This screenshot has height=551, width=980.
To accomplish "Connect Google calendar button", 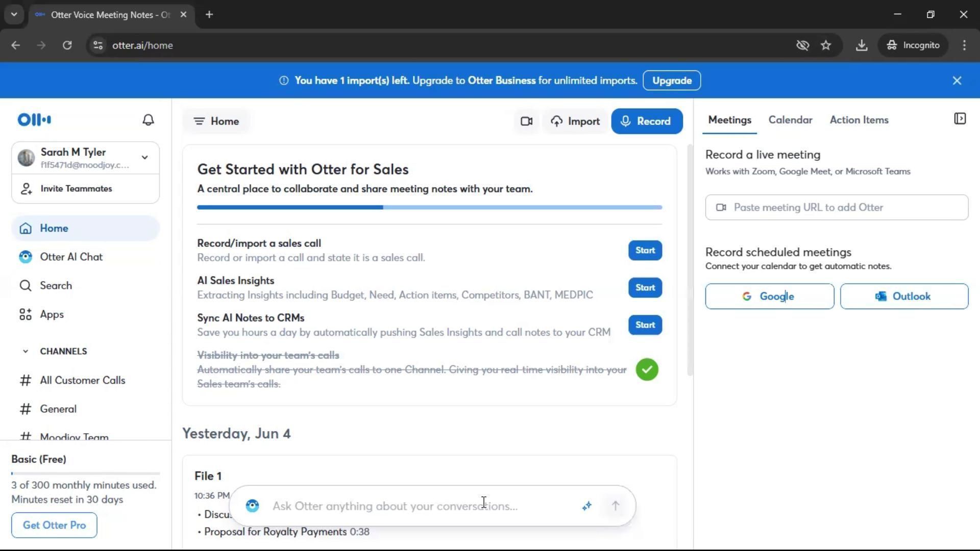I will [x=769, y=296].
